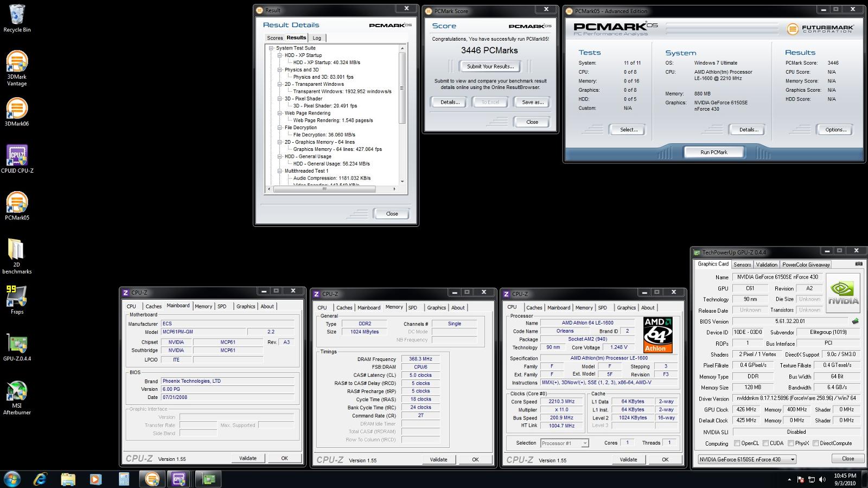Toggle the CUDA checkbox in GPU-Z
868x488 pixels.
(765, 443)
